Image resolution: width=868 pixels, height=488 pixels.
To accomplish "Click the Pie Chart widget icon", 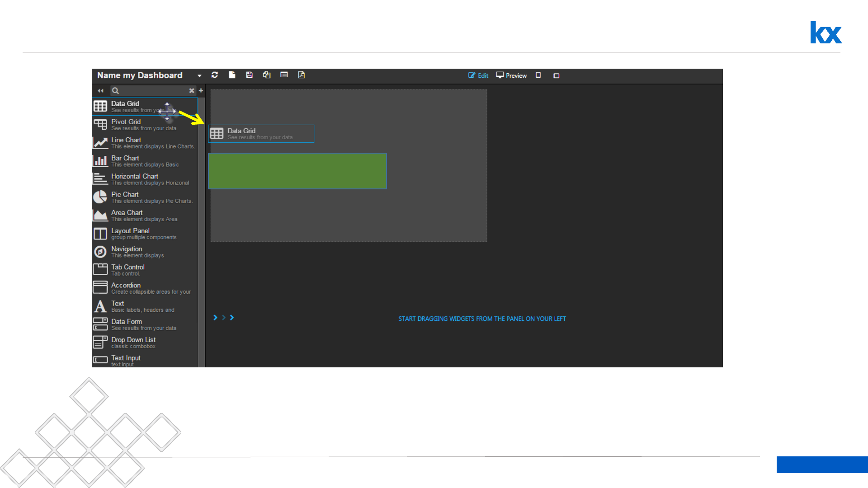I will pos(100,197).
